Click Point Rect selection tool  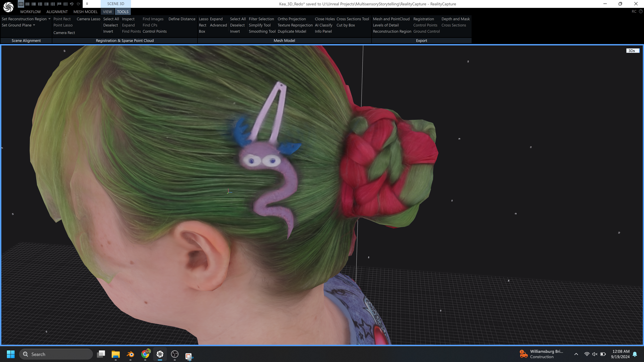(62, 19)
